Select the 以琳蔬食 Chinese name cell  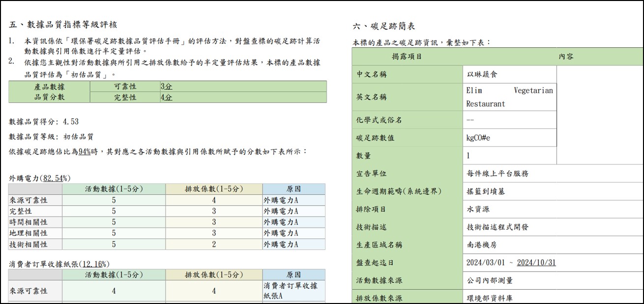pyautogui.click(x=482, y=75)
